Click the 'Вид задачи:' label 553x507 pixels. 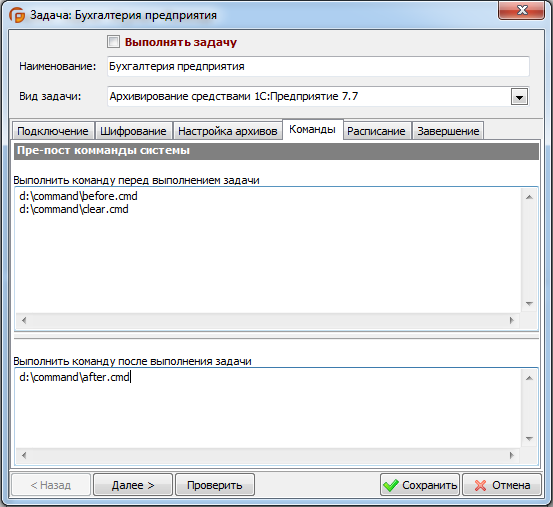(x=50, y=97)
